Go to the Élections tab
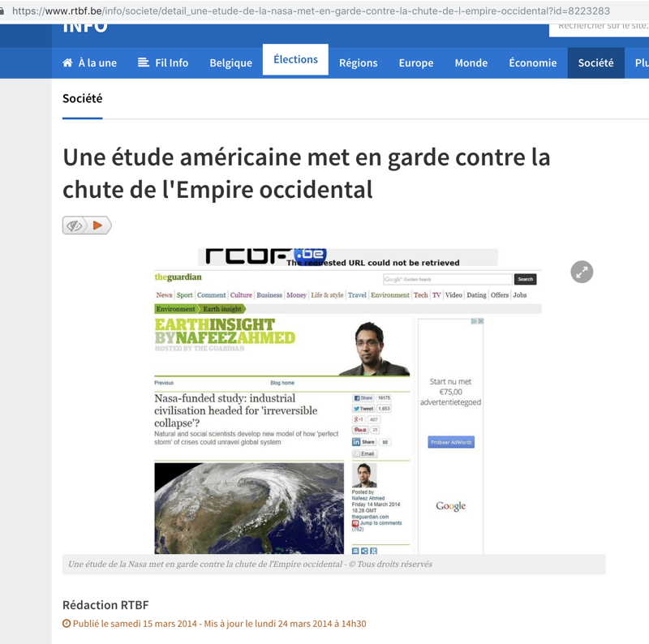The height and width of the screenshot is (644, 649). (295, 59)
